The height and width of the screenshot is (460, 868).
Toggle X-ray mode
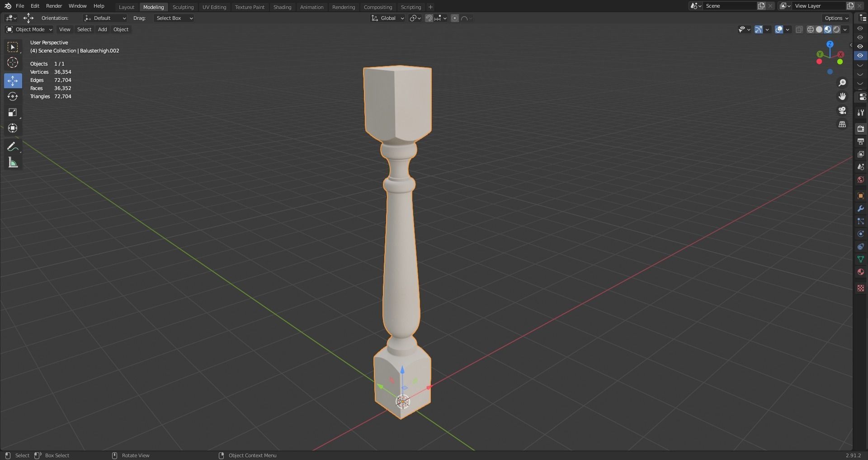(x=799, y=29)
